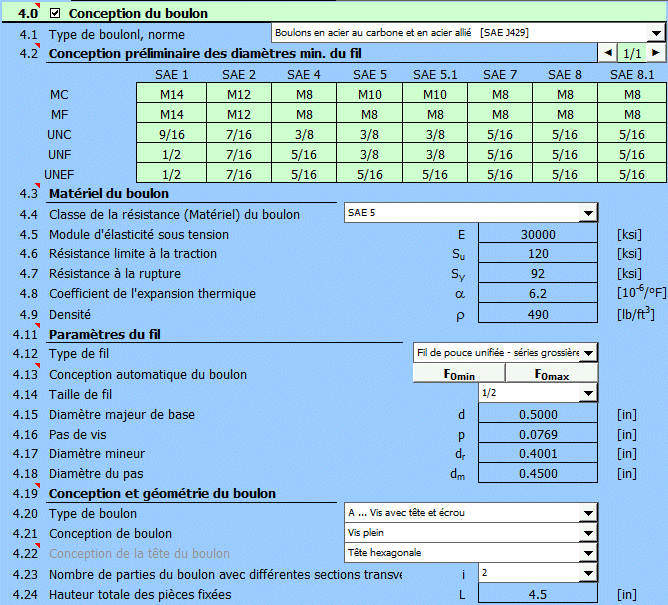This screenshot has height=605, width=668.
Task: Select the UNC cell 3/8 under SAE 4
Action: tap(304, 134)
